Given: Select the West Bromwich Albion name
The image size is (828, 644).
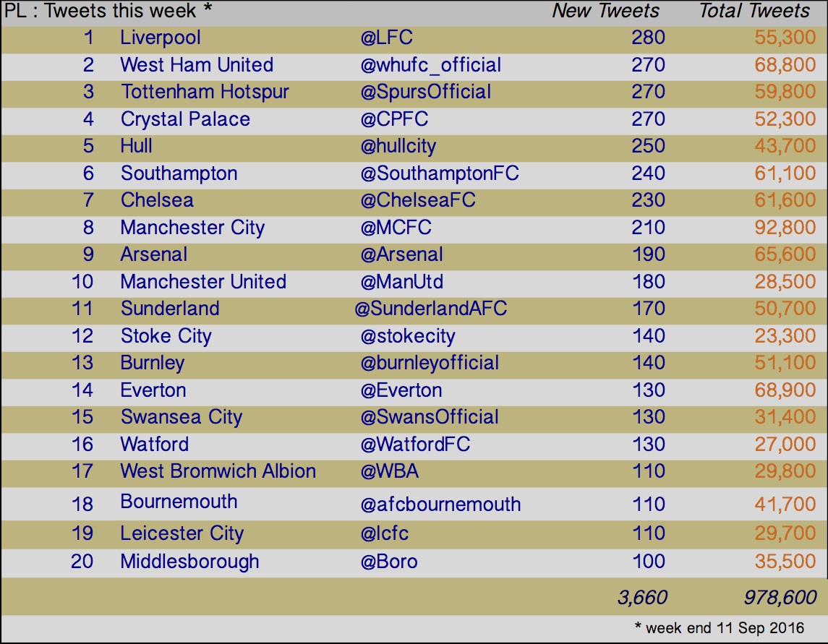Looking at the screenshot, I should (218, 471).
